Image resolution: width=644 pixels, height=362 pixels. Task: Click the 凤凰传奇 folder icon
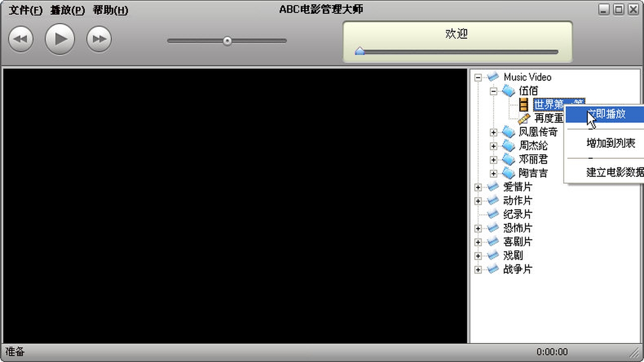coord(508,132)
